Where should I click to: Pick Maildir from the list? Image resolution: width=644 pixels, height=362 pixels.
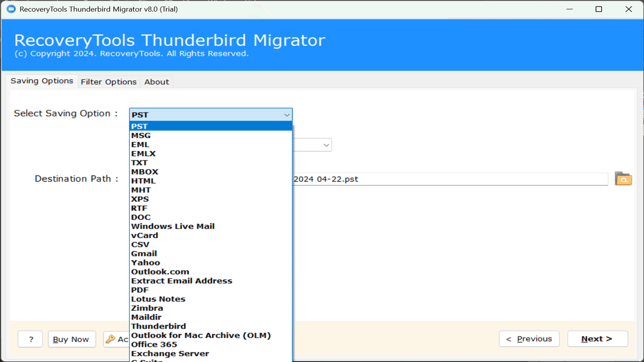click(211, 317)
